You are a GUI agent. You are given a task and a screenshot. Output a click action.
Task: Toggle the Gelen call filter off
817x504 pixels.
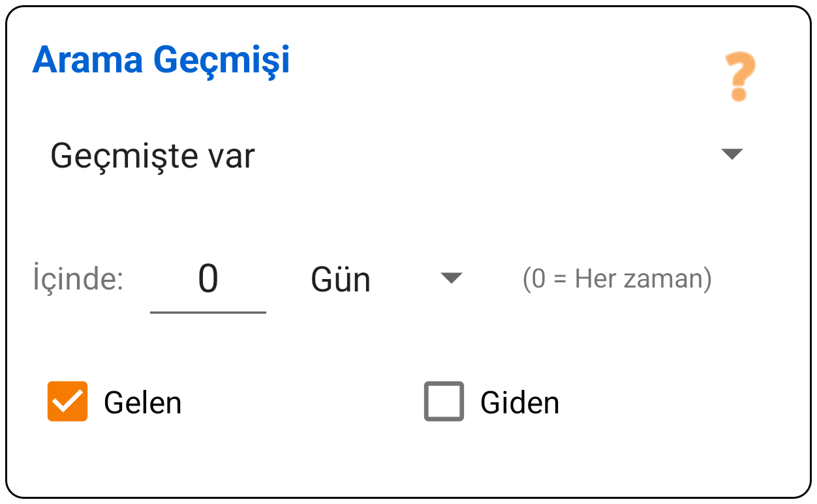(x=67, y=402)
